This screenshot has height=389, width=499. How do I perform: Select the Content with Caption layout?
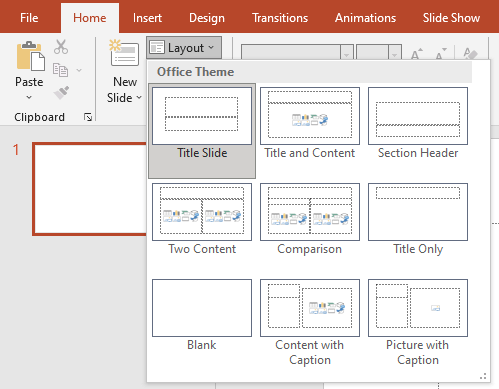(310, 323)
